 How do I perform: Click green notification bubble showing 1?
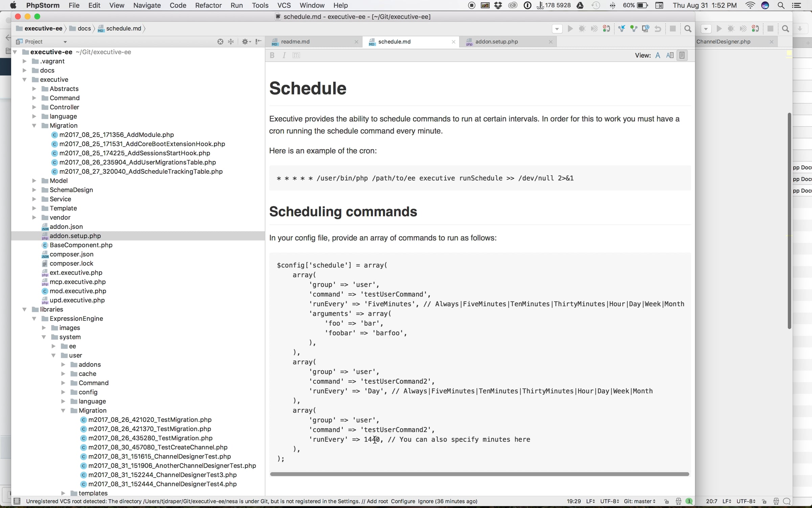pos(689,501)
